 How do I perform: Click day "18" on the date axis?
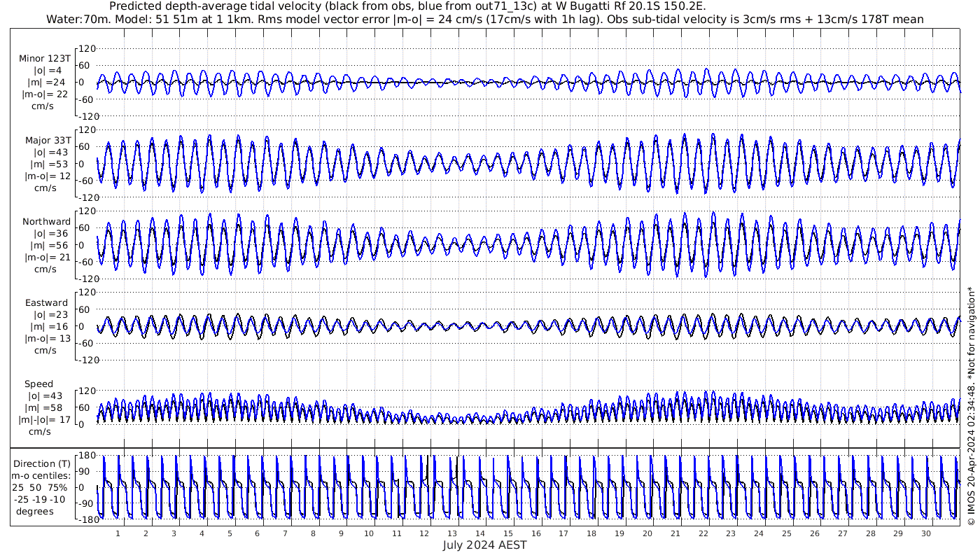click(x=591, y=533)
